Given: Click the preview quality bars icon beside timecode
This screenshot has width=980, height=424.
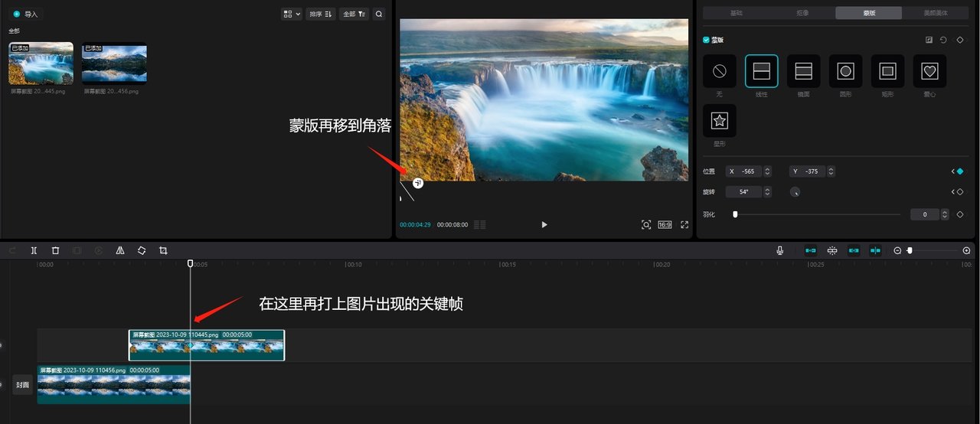Looking at the screenshot, I should click(480, 224).
